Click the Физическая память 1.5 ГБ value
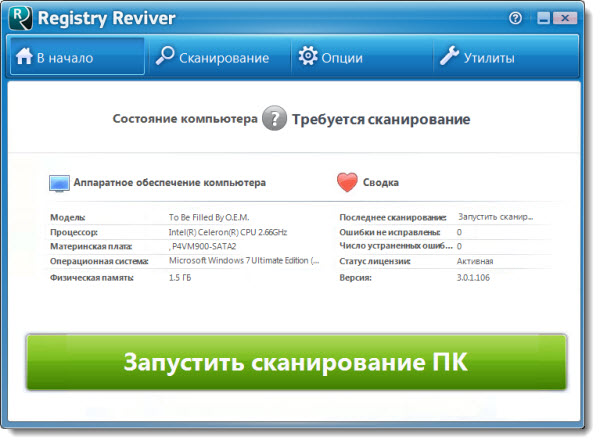 [x=182, y=277]
